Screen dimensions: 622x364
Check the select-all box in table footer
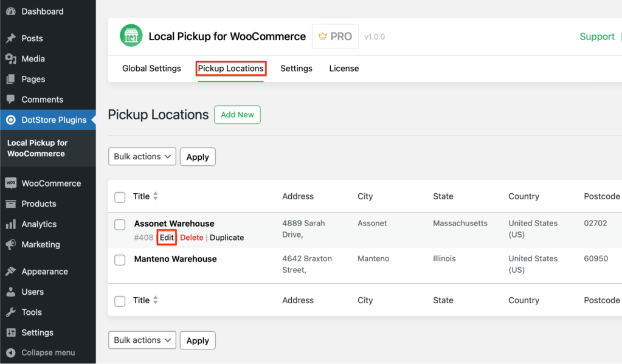(120, 301)
